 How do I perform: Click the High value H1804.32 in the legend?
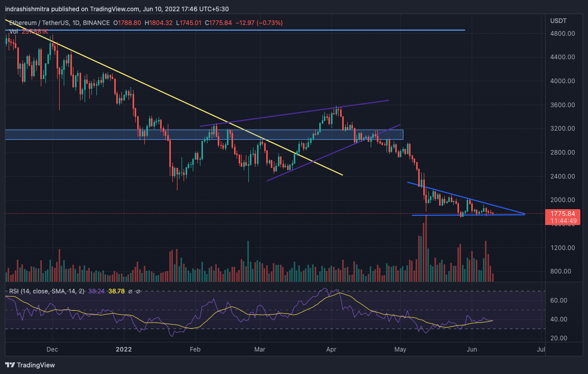[161, 23]
